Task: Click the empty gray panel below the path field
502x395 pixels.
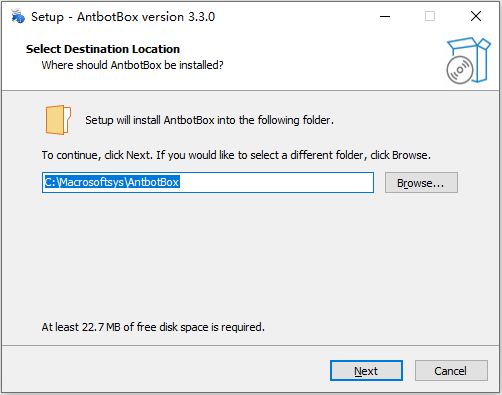Action: pos(250,257)
